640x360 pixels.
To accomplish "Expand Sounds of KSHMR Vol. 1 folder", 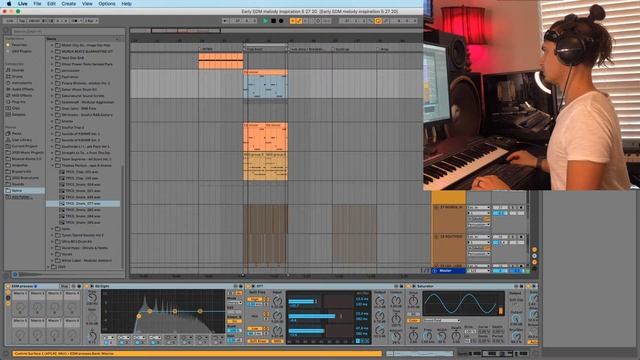I will 52,133.
